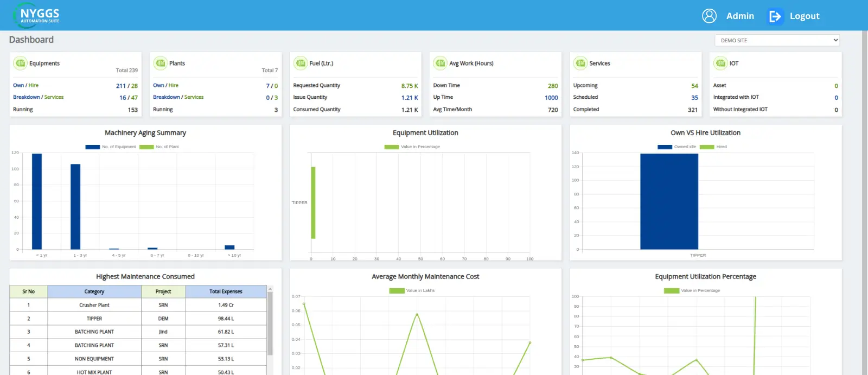The height and width of the screenshot is (375, 868).
Task: Select the TIPPER category cell in table
Action: tap(94, 319)
